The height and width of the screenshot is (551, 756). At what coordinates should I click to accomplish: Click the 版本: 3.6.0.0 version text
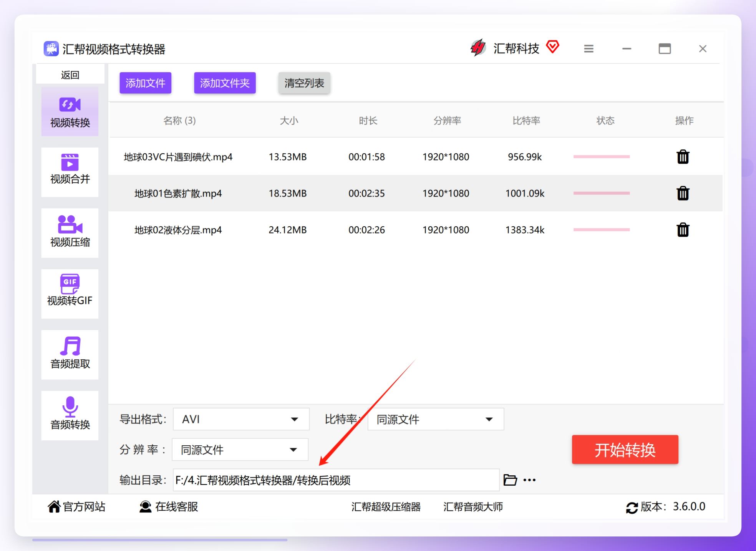click(673, 507)
